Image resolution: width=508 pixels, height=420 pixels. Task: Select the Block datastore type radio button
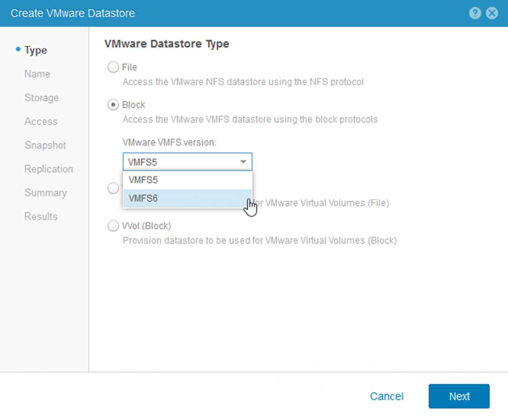113,105
